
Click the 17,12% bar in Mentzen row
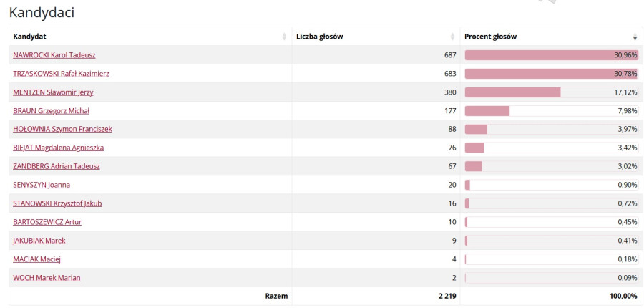(x=512, y=92)
